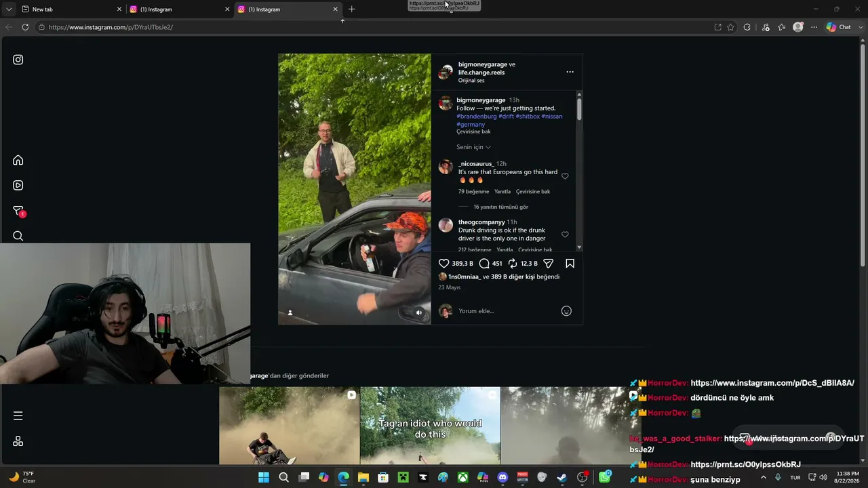Open the #drift hashtag
868x488 pixels.
[506, 117]
